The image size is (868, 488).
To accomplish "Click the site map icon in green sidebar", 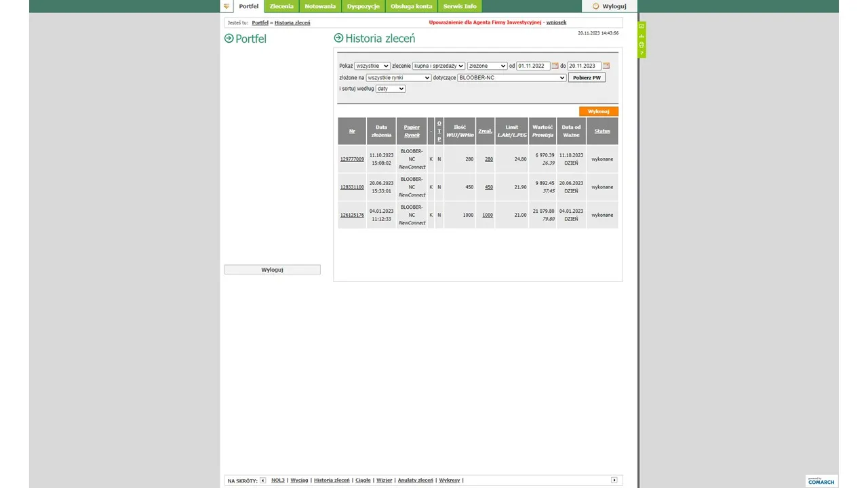I will pyautogui.click(x=642, y=35).
